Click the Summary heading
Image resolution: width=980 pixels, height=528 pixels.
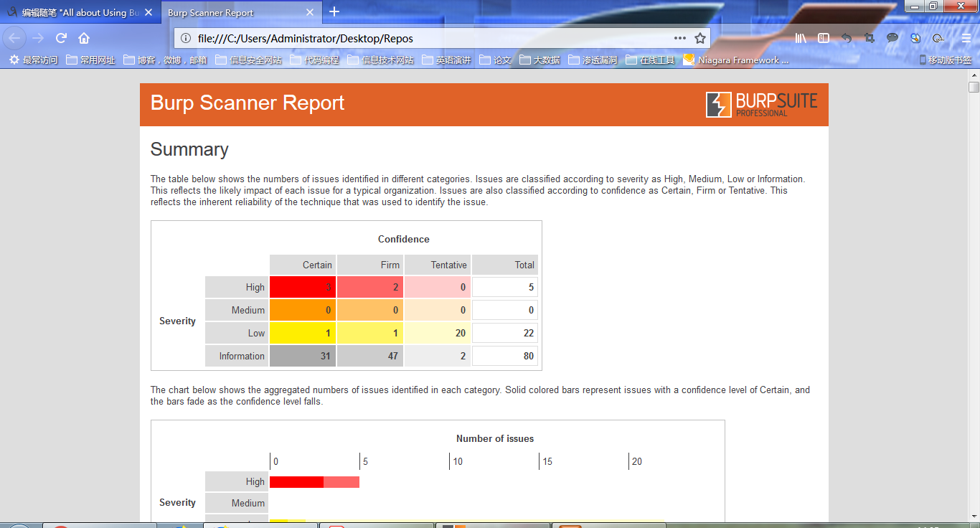click(x=189, y=149)
